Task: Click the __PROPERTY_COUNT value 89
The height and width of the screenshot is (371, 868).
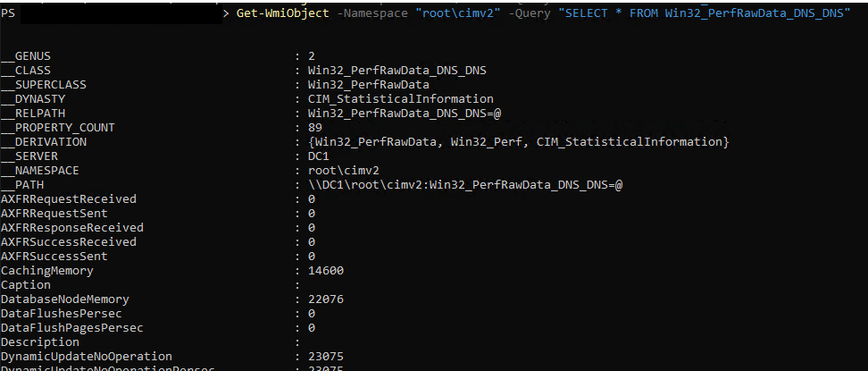Action: coord(315,128)
